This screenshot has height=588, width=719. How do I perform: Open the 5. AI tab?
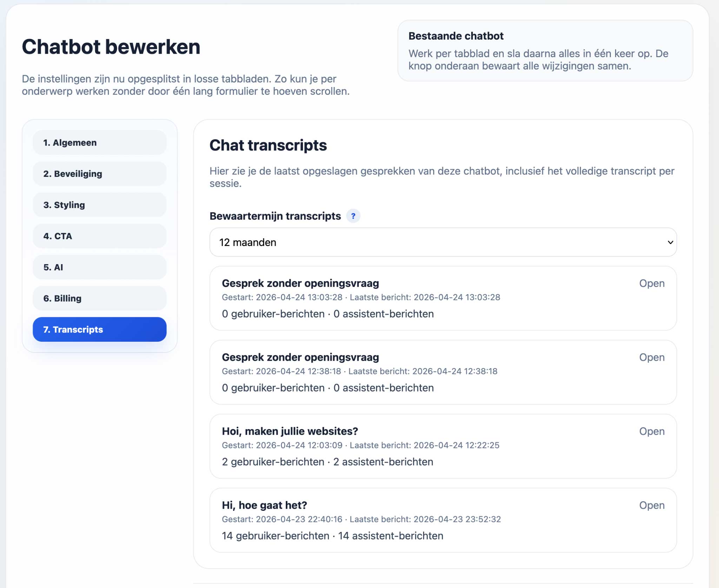(99, 267)
